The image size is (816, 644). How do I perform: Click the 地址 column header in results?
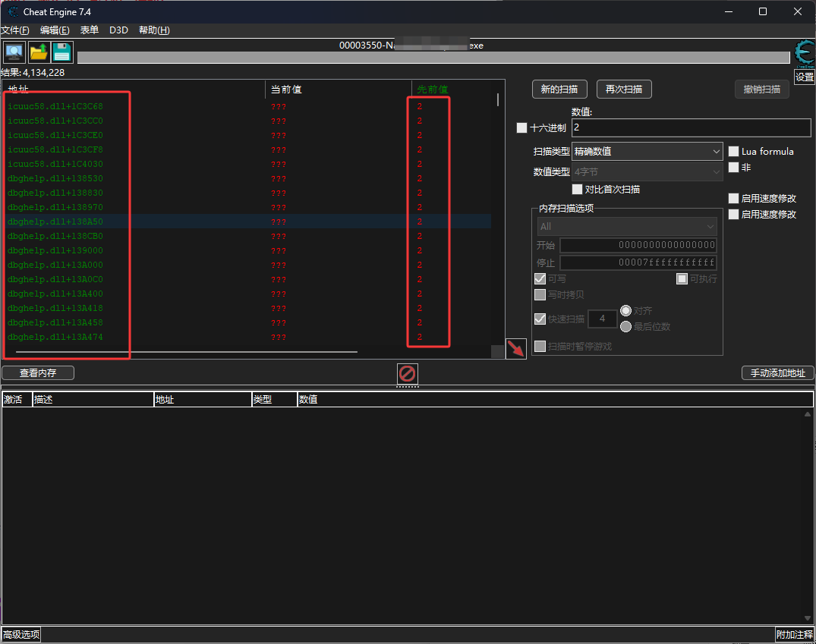(x=134, y=89)
